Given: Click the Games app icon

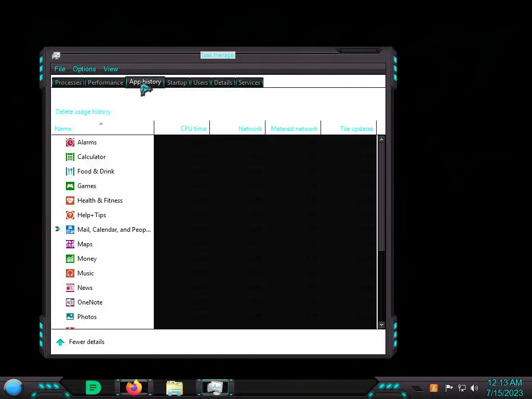Looking at the screenshot, I should tap(70, 186).
